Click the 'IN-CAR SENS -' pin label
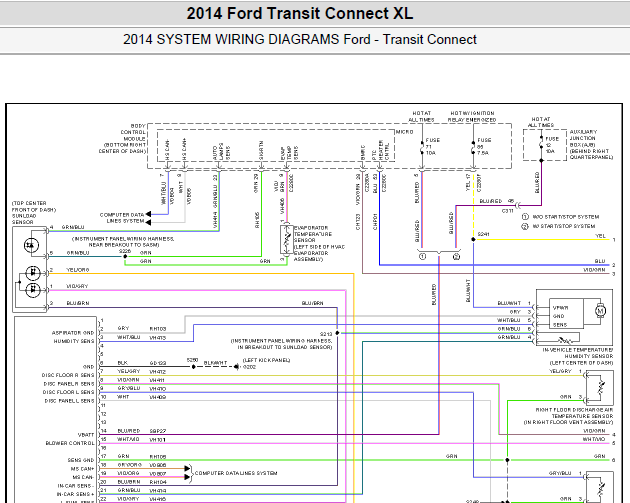Viewport: 630px width, 503px height. point(76,486)
